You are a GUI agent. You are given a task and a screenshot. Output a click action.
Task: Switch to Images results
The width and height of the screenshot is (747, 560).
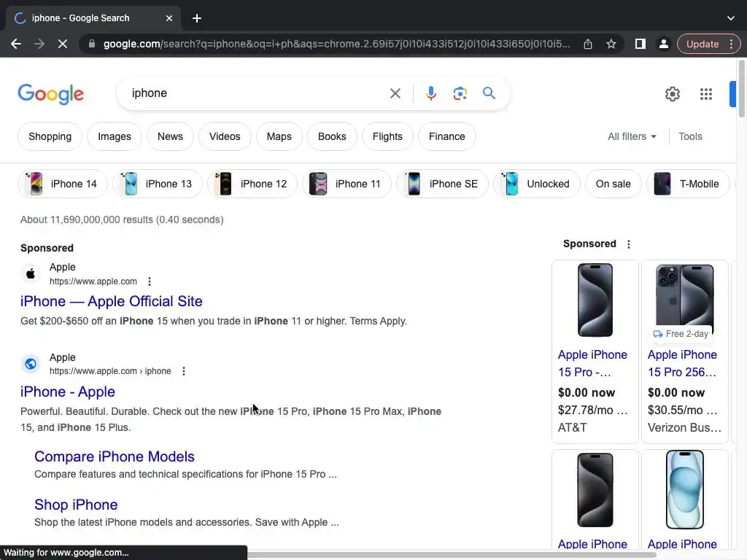click(115, 136)
